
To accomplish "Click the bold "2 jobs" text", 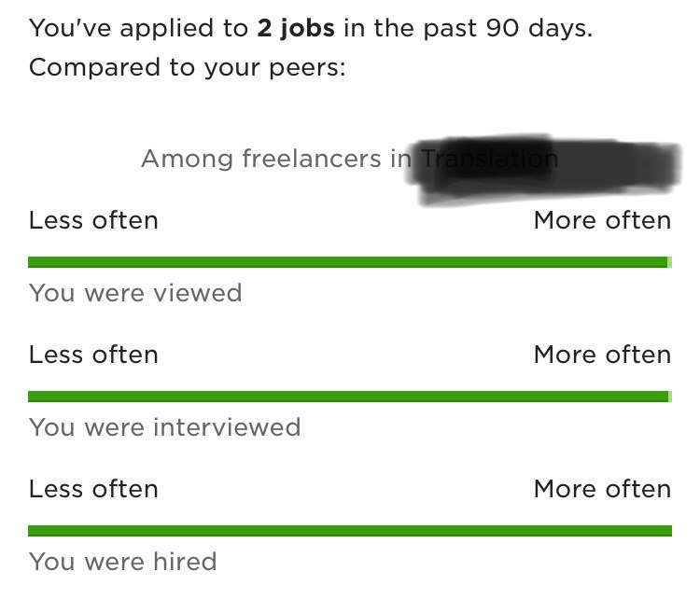I will (296, 29).
